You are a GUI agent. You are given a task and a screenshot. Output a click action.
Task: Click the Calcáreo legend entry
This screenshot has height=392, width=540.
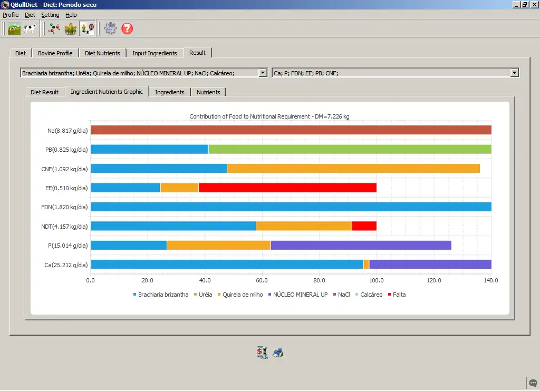pyautogui.click(x=369, y=295)
